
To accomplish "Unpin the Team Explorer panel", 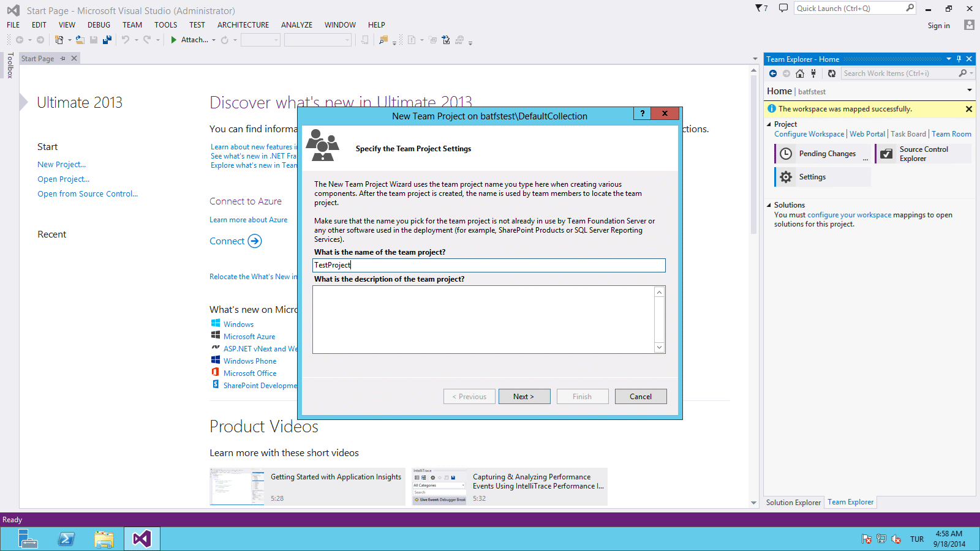I will coord(959,59).
